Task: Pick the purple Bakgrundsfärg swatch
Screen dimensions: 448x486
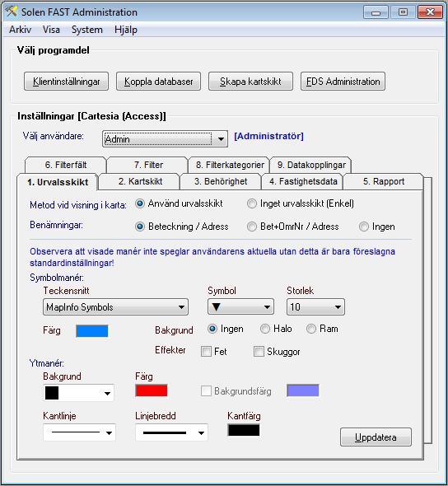Action: click(x=303, y=390)
